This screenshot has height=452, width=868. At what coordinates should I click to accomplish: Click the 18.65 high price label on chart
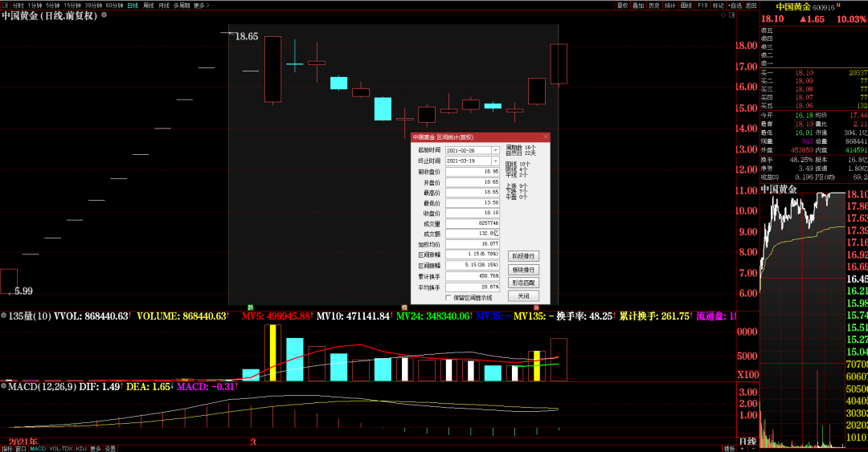coord(247,36)
